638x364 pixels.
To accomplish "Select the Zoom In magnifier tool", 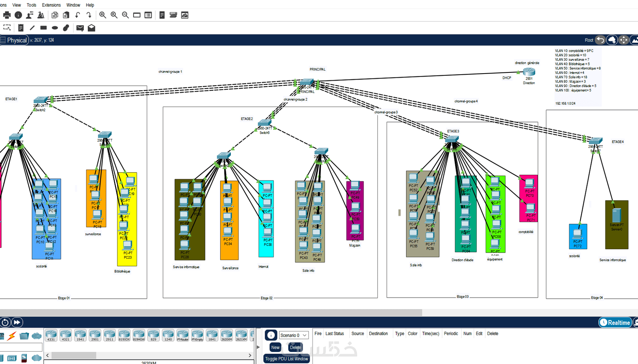I will (x=102, y=15).
